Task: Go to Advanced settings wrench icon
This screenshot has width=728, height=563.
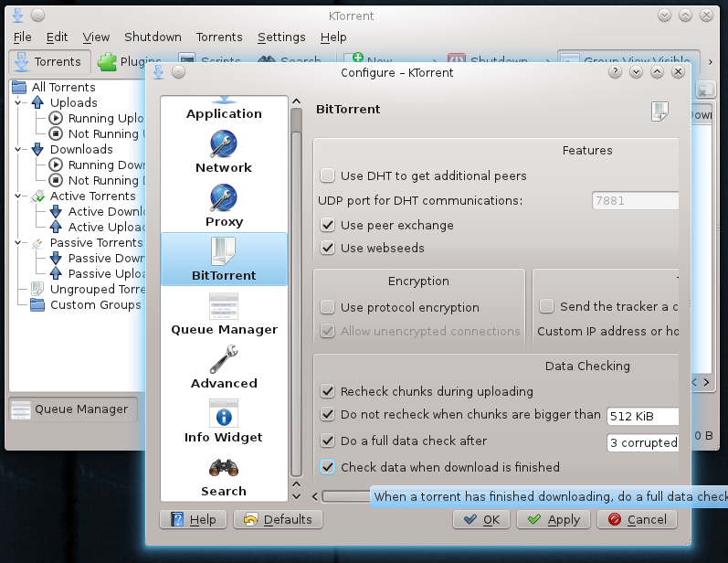Action: 224,359
